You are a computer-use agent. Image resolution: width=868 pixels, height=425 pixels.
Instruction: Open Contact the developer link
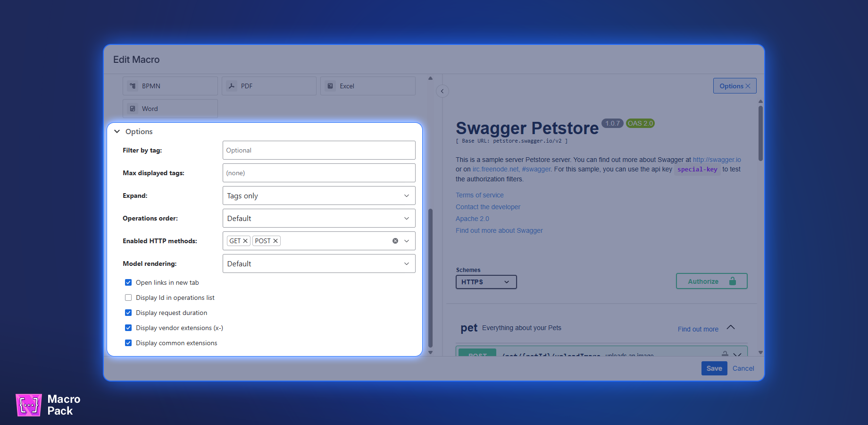click(488, 207)
